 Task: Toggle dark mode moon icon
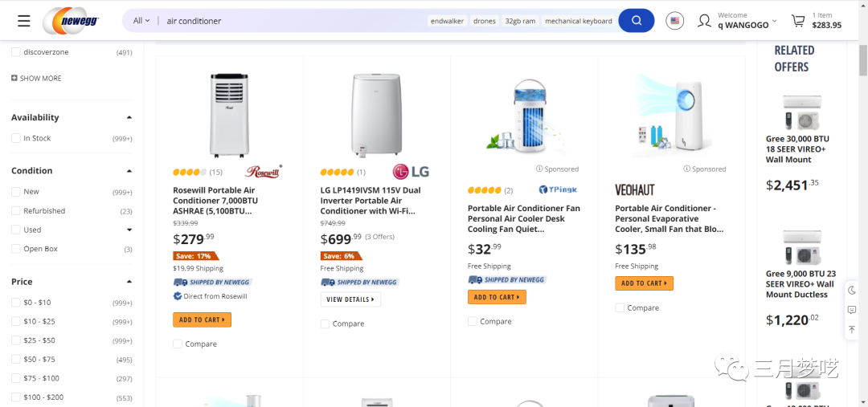tap(852, 290)
